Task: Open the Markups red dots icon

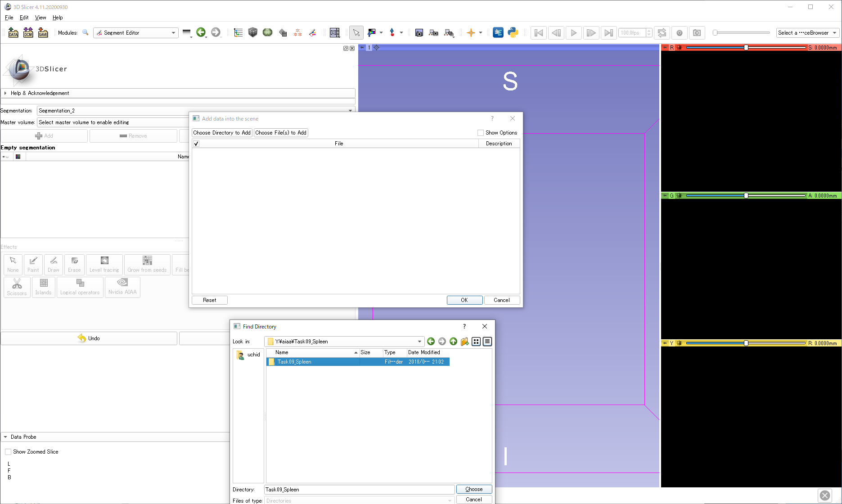Action: (297, 32)
